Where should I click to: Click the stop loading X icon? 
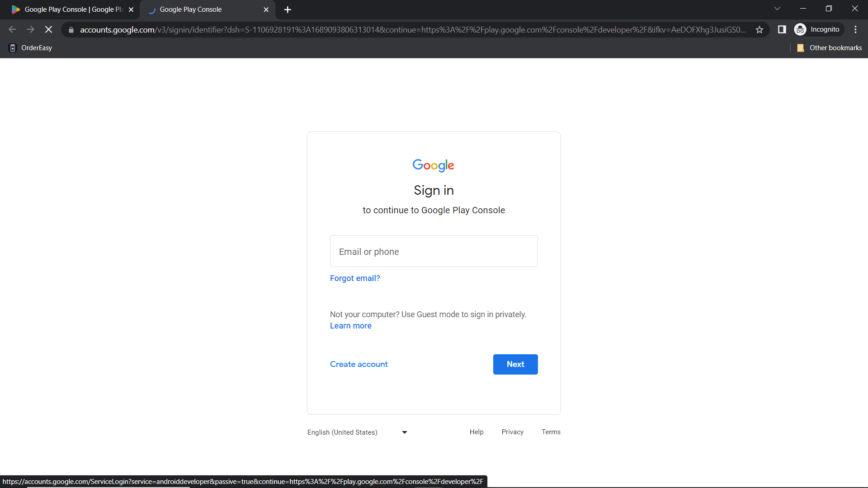pos(48,30)
